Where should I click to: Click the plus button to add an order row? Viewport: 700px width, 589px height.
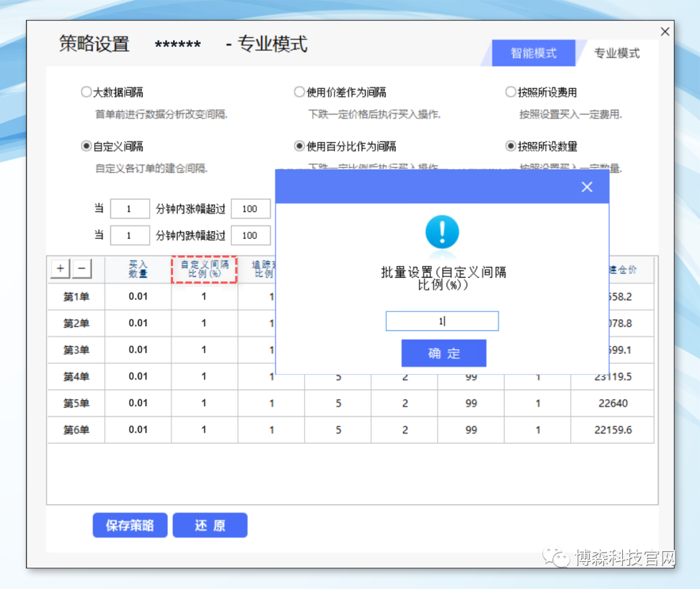(60, 269)
